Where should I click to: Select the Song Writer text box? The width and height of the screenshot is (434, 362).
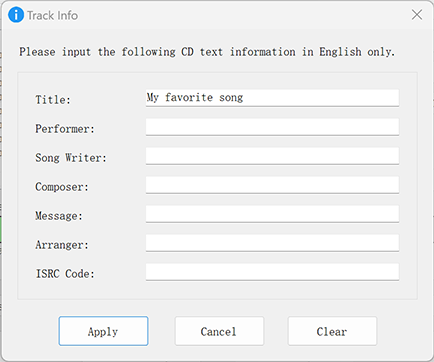click(272, 156)
